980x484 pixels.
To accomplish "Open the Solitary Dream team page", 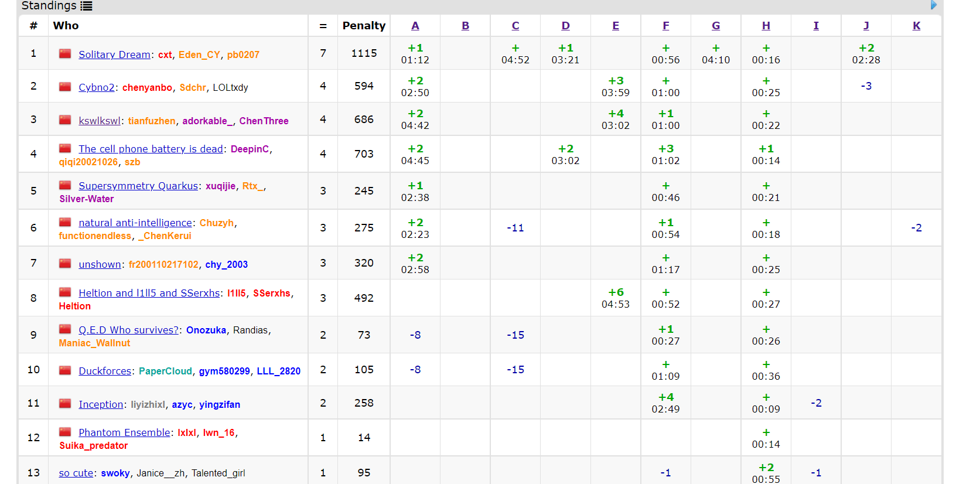I will (x=114, y=54).
